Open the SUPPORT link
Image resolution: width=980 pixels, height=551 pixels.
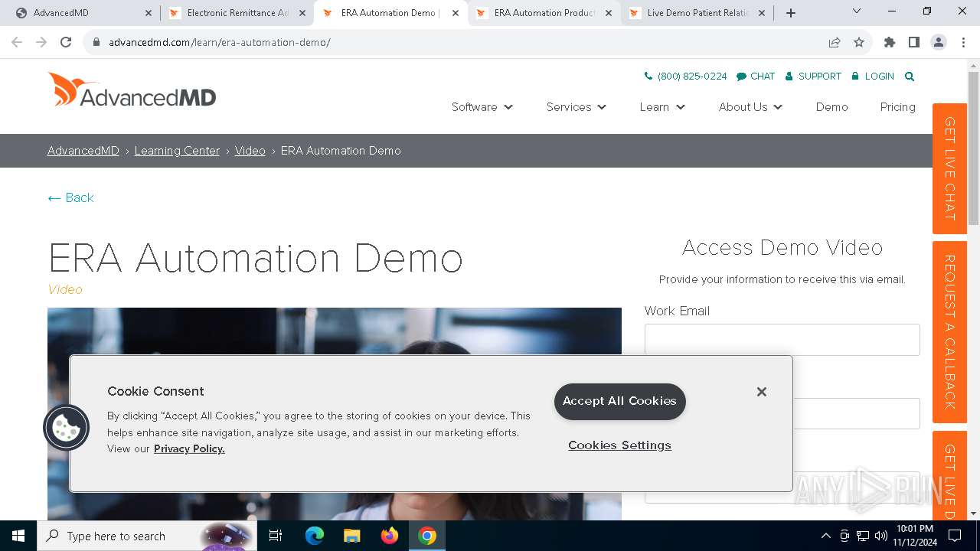[813, 77]
